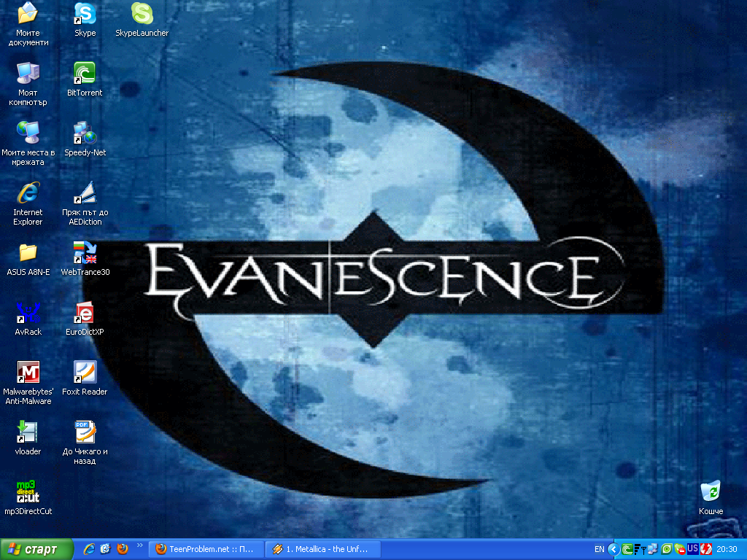Click the BitTorrent tray icon
The height and width of the screenshot is (560, 747).
coord(627,550)
